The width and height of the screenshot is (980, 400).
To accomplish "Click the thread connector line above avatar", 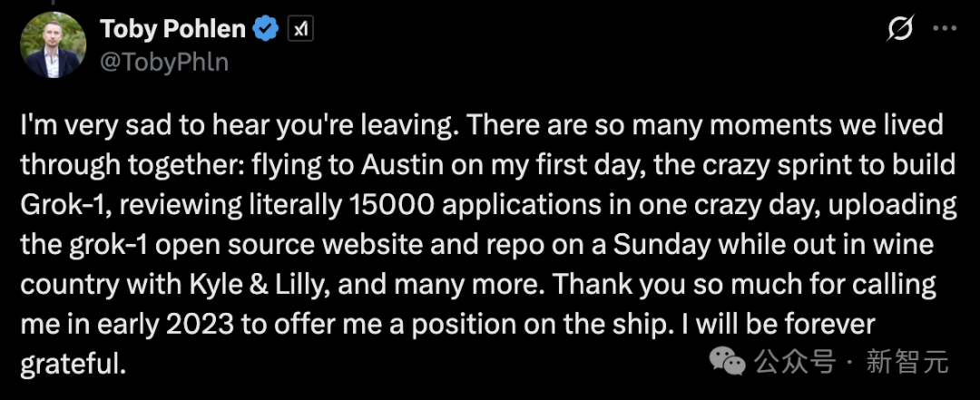I will (53, 3).
